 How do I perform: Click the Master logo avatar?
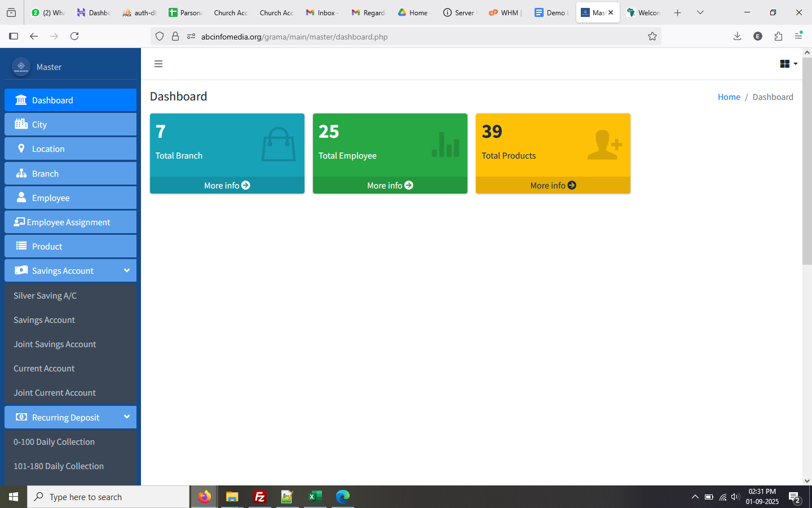[21, 67]
